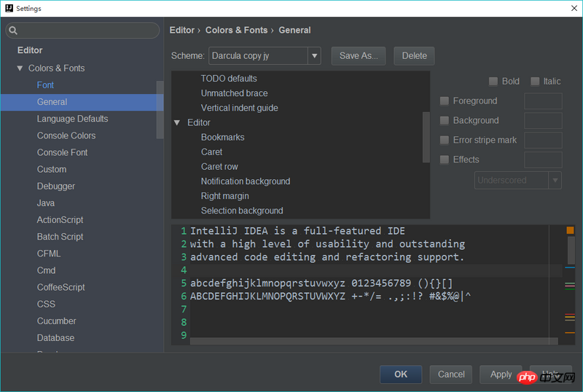
Task: Toggle the Effects checkbox
Action: pos(444,160)
